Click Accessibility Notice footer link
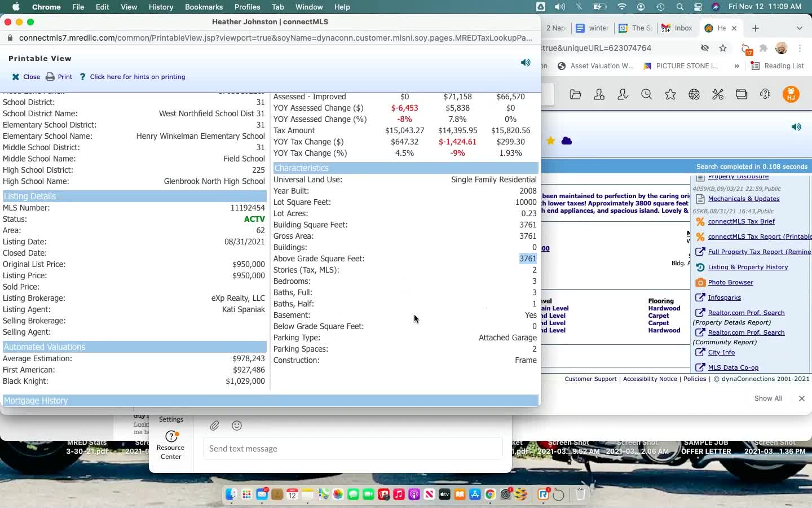Viewport: 812px width, 508px height. pyautogui.click(x=650, y=379)
